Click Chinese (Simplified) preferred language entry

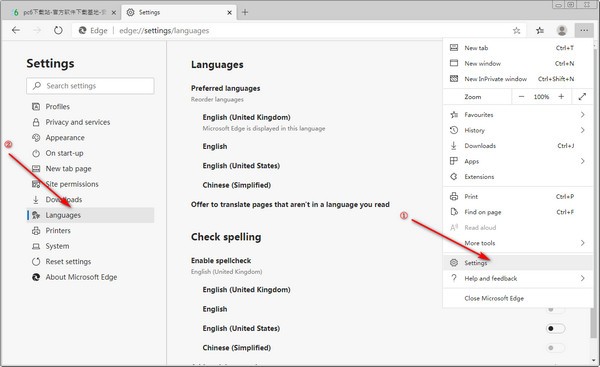click(236, 185)
